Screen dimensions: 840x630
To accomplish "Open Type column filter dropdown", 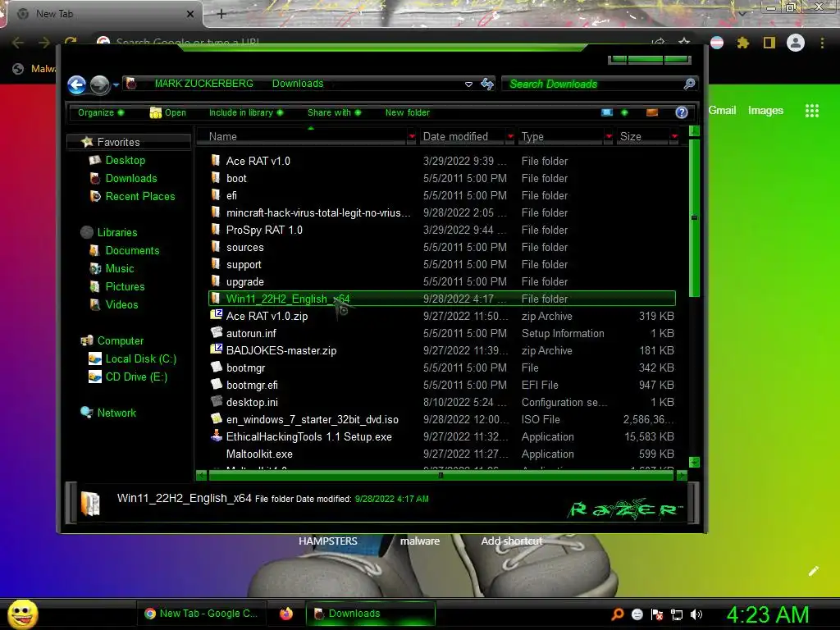I will coord(609,137).
